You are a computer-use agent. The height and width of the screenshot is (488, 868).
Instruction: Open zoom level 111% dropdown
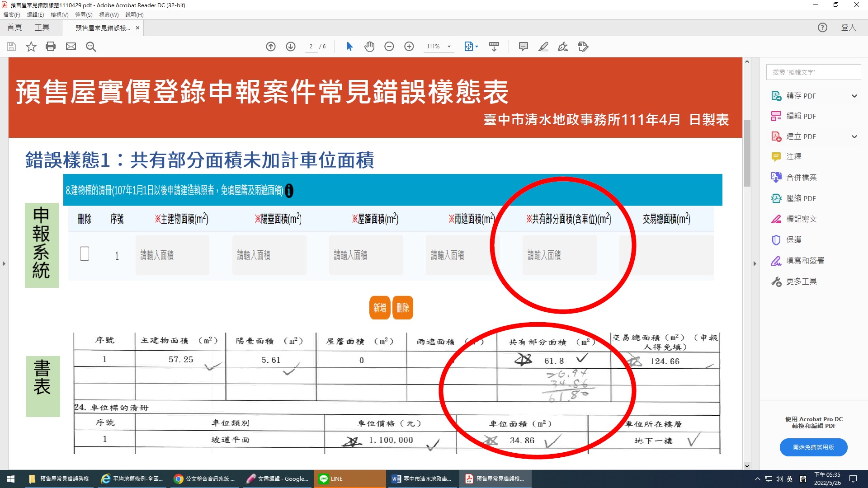(449, 47)
